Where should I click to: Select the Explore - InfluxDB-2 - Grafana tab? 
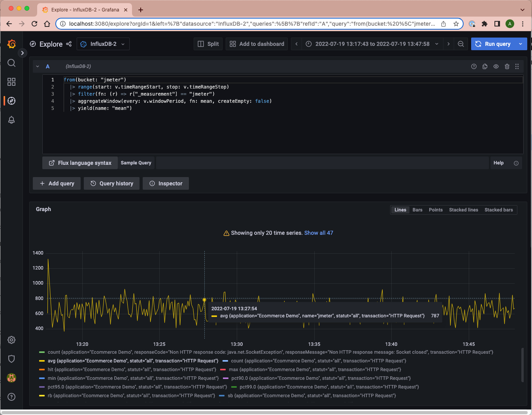85,9
